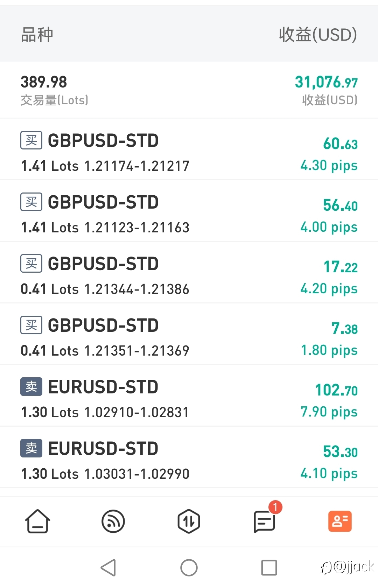
Task: Tap sell badge on EURUSD 1.02910 trade
Action: point(31,386)
